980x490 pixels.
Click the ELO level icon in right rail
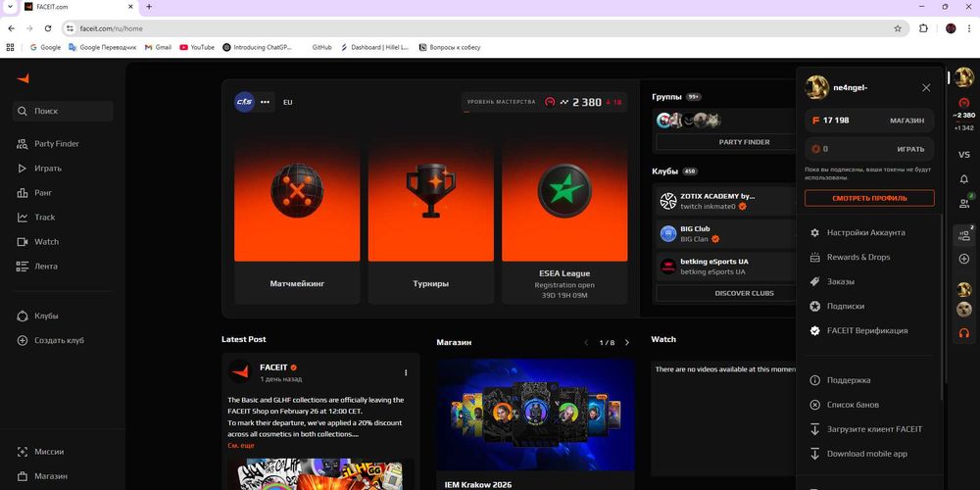tap(963, 103)
